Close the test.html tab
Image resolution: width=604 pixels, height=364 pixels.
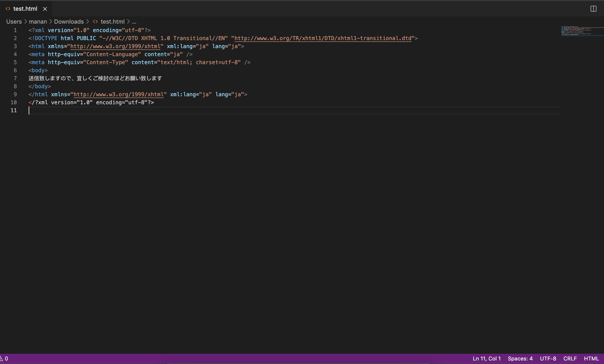45,9
